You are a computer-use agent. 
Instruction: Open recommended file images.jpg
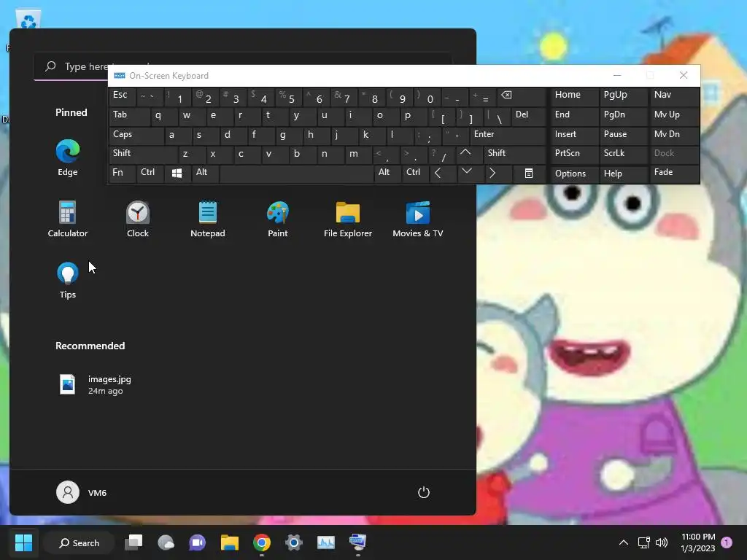(96, 385)
